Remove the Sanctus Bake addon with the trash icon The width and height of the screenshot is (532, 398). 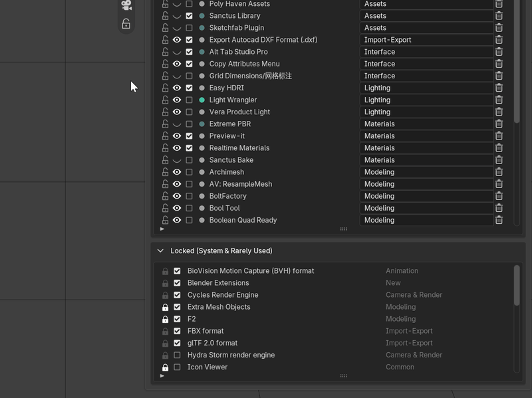(499, 160)
